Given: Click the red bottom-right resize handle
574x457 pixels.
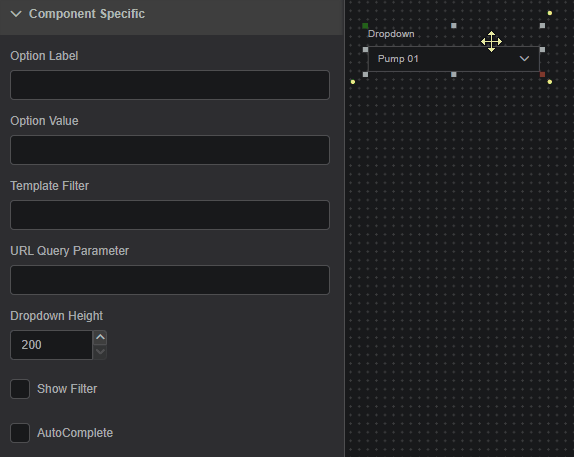Looking at the screenshot, I should point(543,74).
